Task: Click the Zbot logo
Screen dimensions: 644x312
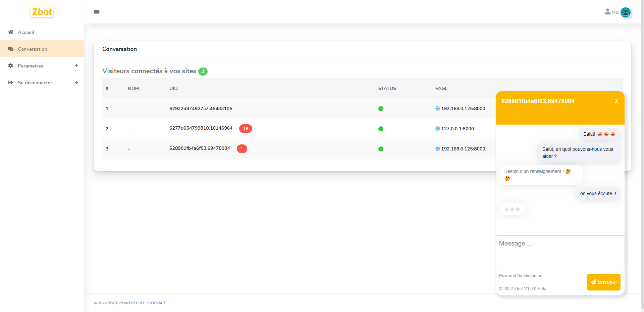Action: pos(42,12)
